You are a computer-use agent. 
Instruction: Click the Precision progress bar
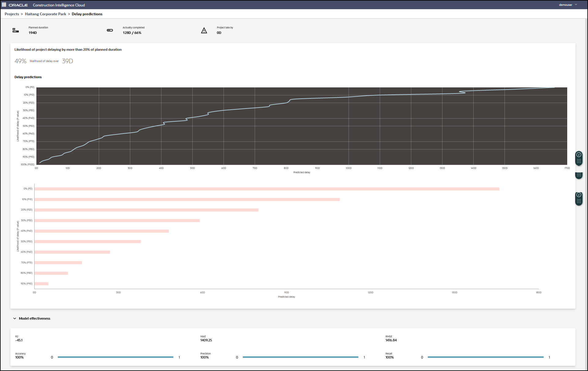[x=300, y=357]
